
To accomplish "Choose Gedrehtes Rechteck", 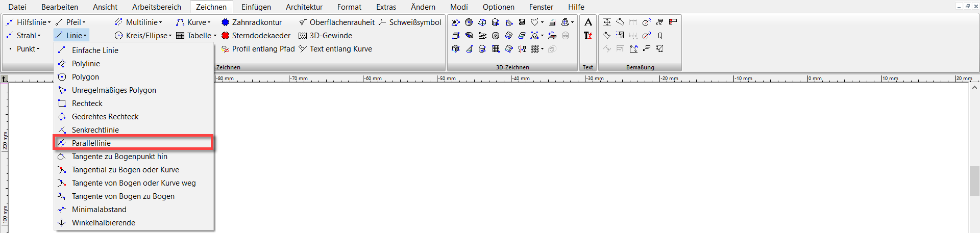I will click(x=134, y=116).
